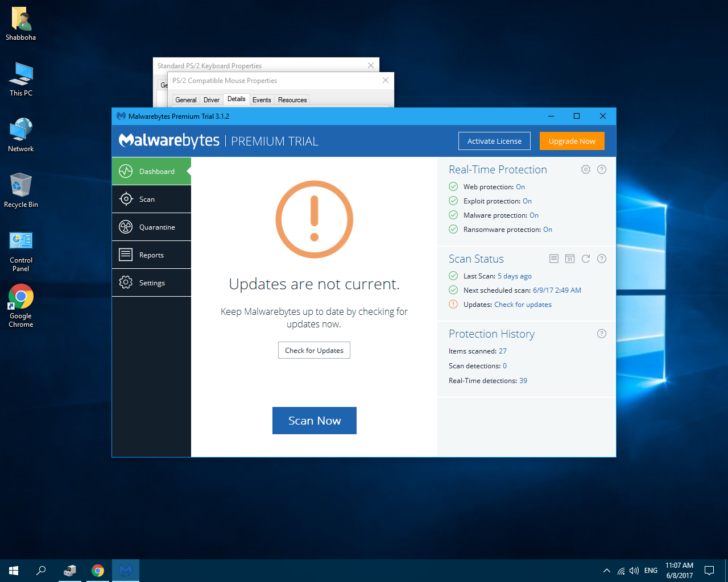The image size is (728, 582).
Task: Open the Settings section in sidebar
Action: (x=151, y=282)
